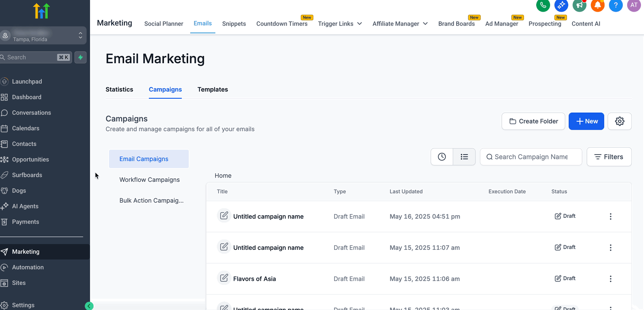Switch to the Templates tab
Screen dimensions: 644x310
(213, 90)
